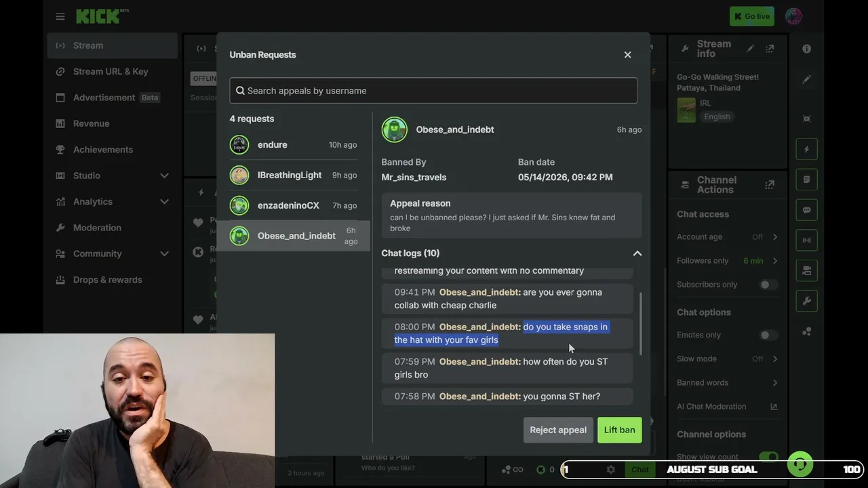Open the hamburger menu beside Kick logo
The height and width of the screenshot is (488, 868).
coord(60,16)
